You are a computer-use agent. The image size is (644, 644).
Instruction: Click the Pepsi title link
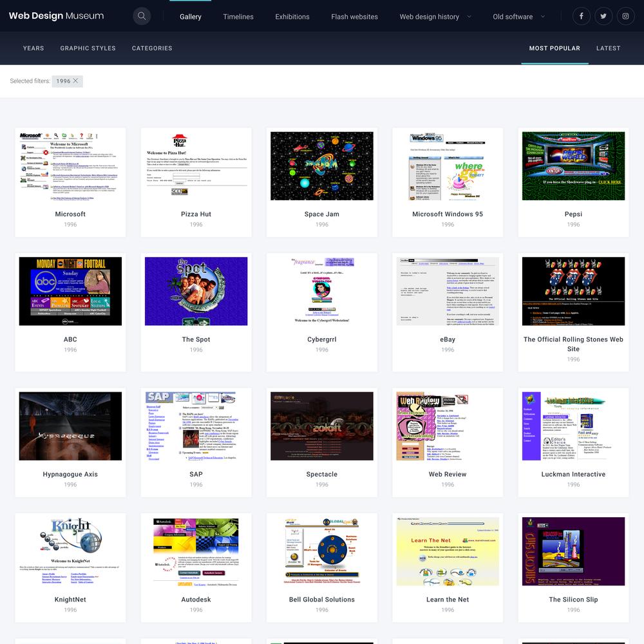point(573,214)
